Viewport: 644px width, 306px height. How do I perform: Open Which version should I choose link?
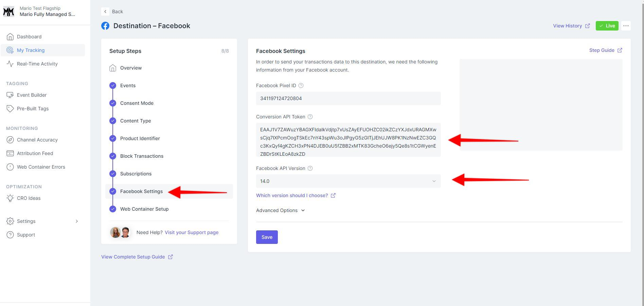pyautogui.click(x=292, y=195)
